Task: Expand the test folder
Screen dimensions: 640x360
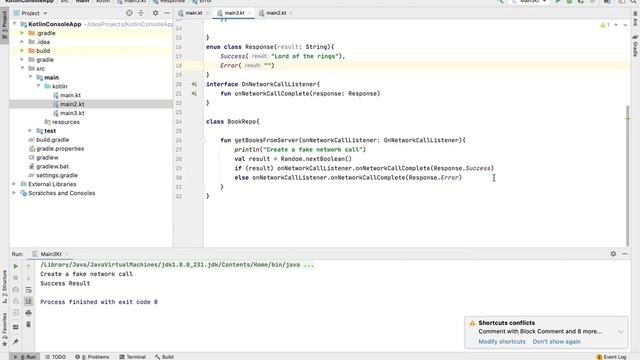Action: coord(30,131)
